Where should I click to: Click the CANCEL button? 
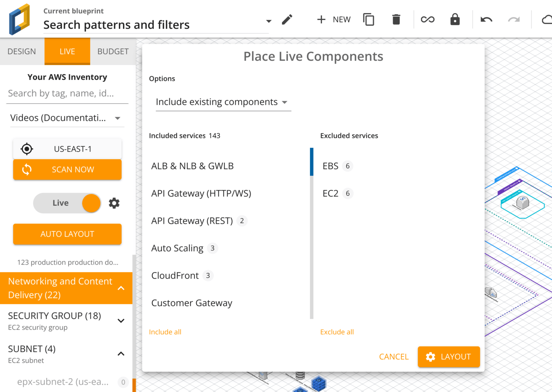click(x=394, y=357)
